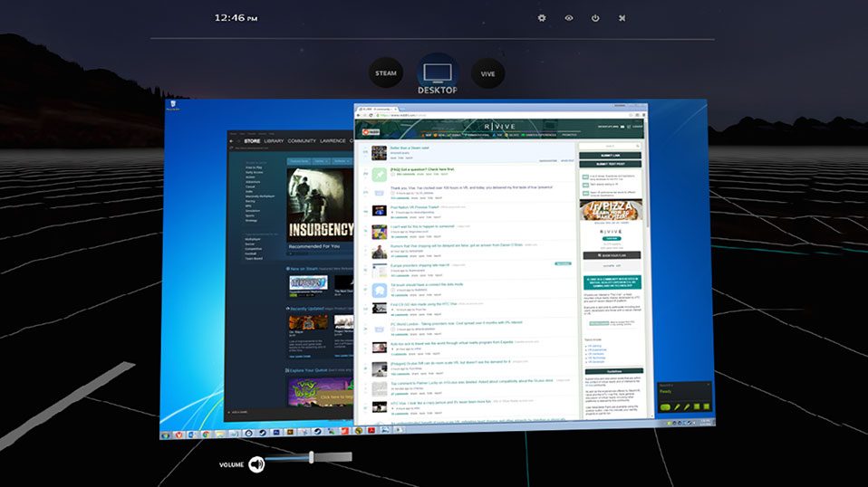Click the eye icon in dashboard header
The width and height of the screenshot is (868, 487).
click(x=568, y=18)
